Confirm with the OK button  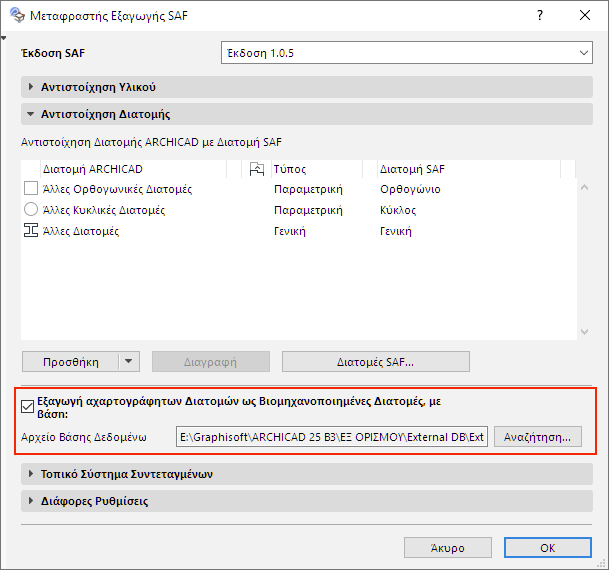548,548
